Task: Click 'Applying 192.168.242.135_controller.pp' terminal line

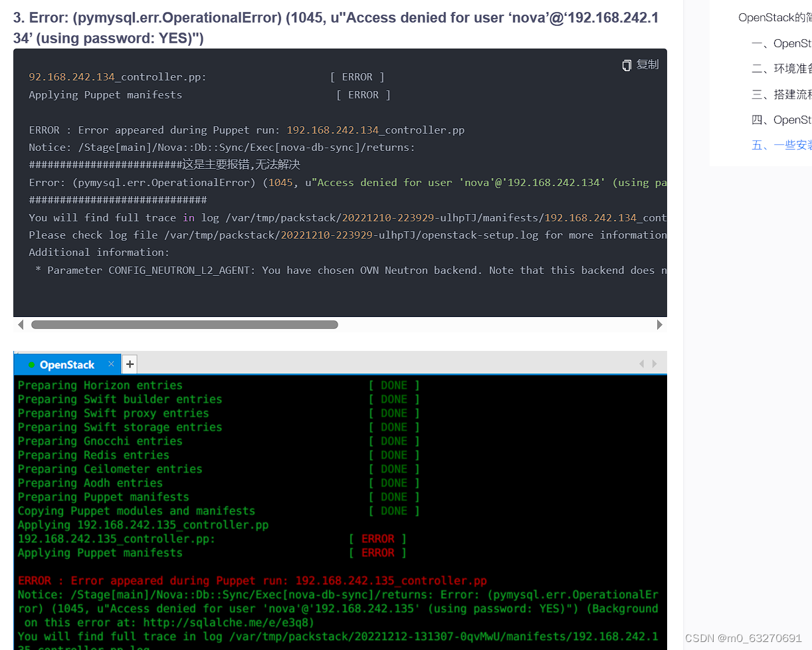Action: click(143, 525)
